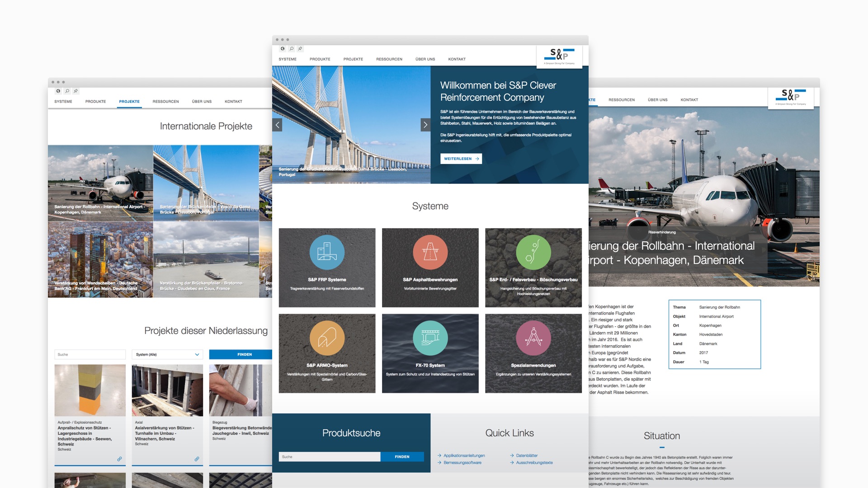Open Anprallschutz von Stützen project photo
Image resolution: width=868 pixels, height=488 pixels.
click(x=90, y=390)
